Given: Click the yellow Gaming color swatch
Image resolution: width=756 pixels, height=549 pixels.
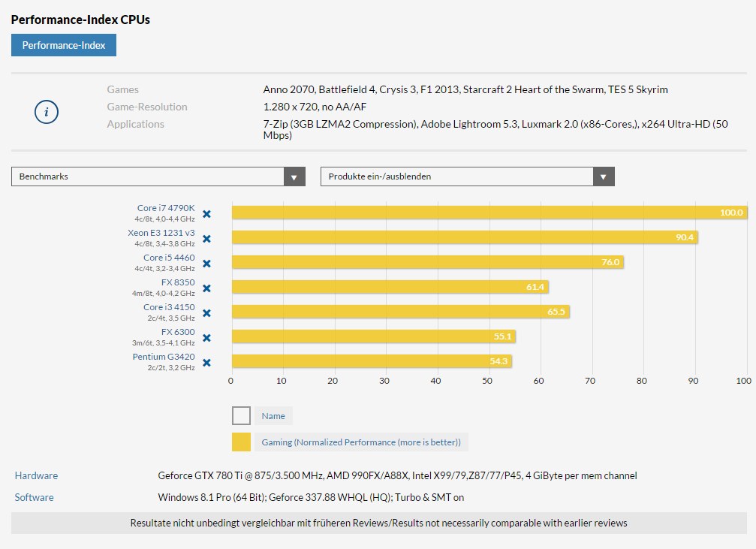Looking at the screenshot, I should point(241,442).
